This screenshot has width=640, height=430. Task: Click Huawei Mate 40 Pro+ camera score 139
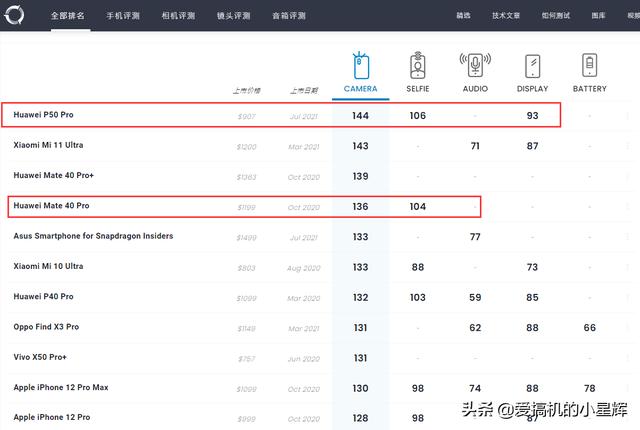point(360,176)
